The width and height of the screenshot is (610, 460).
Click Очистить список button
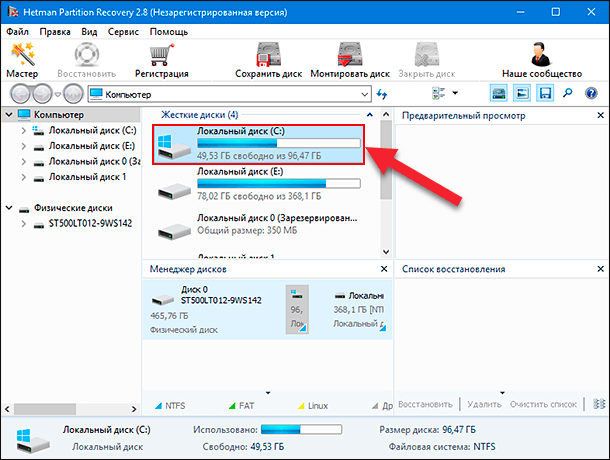[543, 404]
